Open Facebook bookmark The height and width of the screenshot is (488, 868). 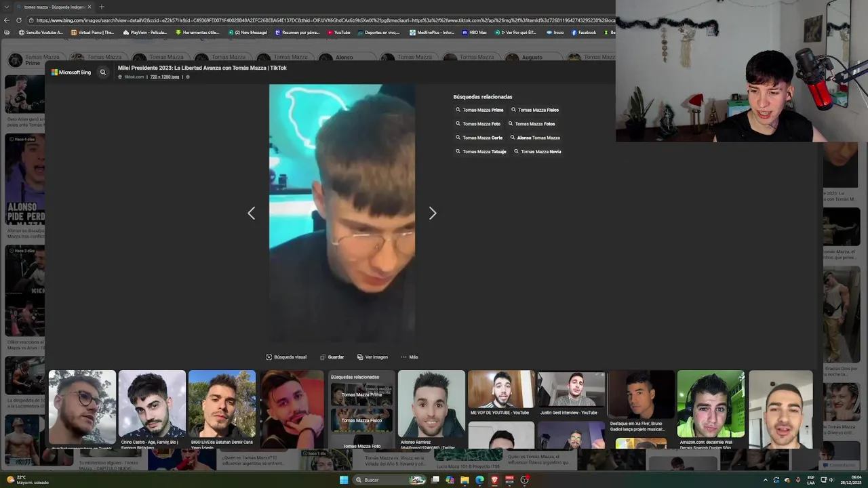tap(584, 33)
